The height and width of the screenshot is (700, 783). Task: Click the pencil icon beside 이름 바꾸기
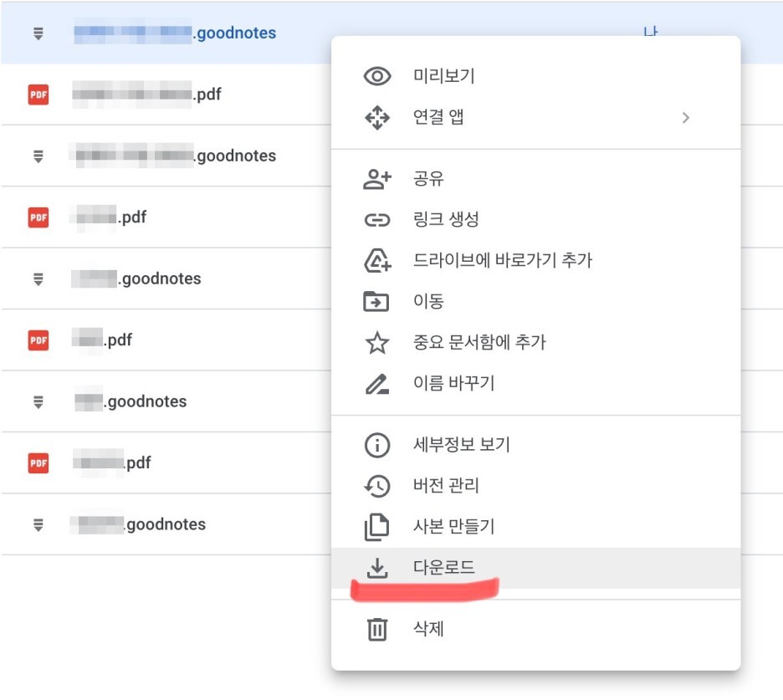tap(377, 383)
